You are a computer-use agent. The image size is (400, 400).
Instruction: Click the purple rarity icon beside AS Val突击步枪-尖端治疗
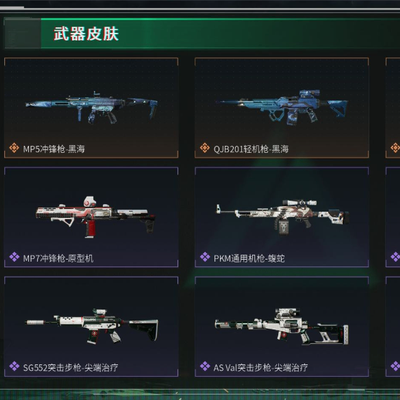pyautogui.click(x=205, y=366)
